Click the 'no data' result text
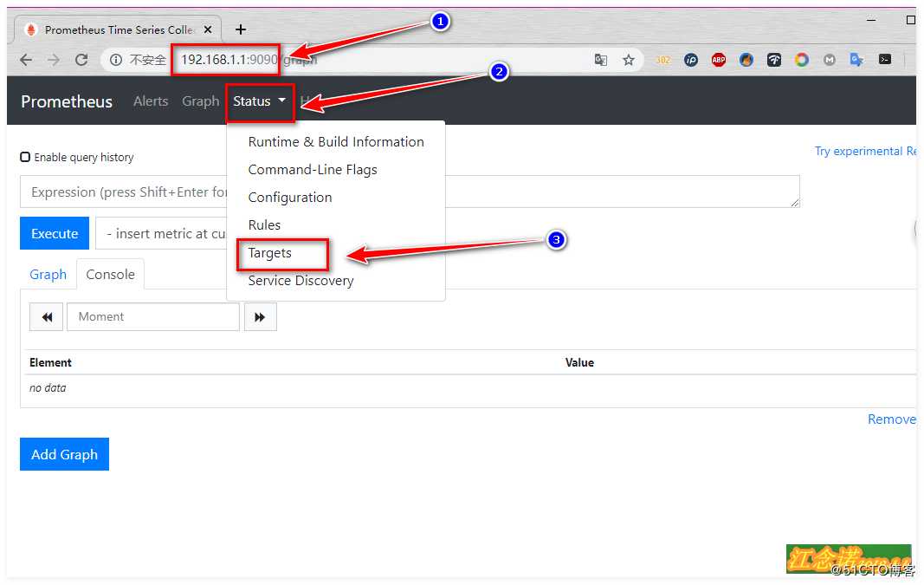Screen dimensions: 924x585 [x=48, y=388]
